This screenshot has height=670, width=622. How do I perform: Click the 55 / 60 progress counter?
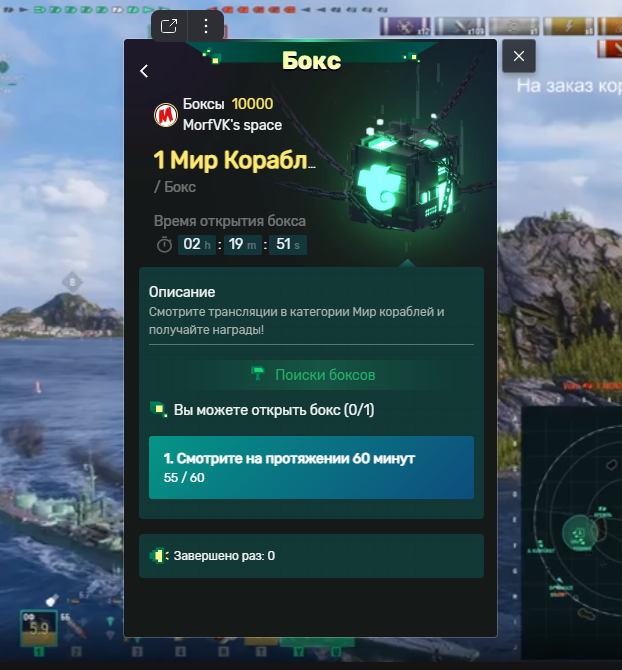coord(184,478)
